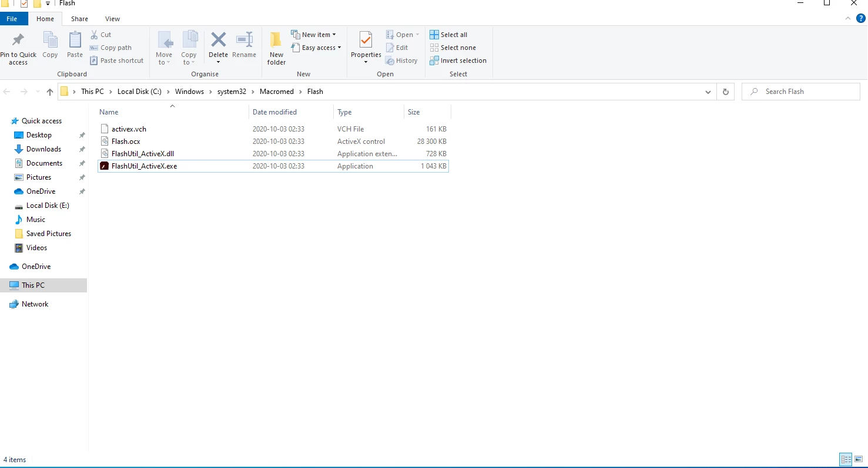Click Macromed breadcrumb

(277, 92)
